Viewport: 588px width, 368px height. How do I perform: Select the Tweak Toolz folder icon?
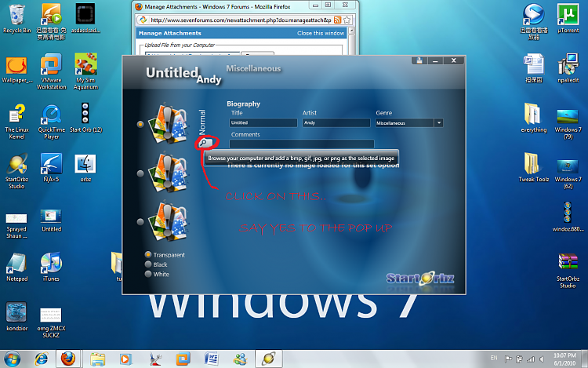534,167
